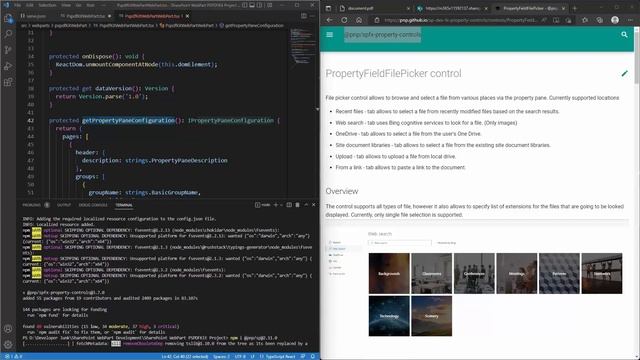Image resolution: width=640 pixels, height=360 pixels.
Task: Open the notifications bell in status bar
Action: tap(313, 356)
